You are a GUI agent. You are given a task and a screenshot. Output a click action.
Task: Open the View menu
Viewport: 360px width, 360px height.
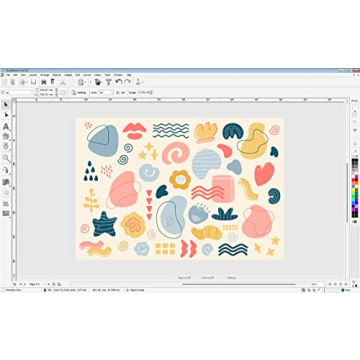23,75
